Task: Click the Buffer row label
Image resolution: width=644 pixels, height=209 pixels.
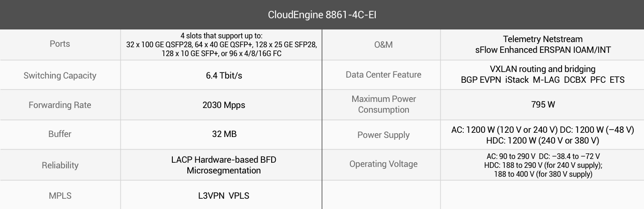Action: (x=60, y=134)
